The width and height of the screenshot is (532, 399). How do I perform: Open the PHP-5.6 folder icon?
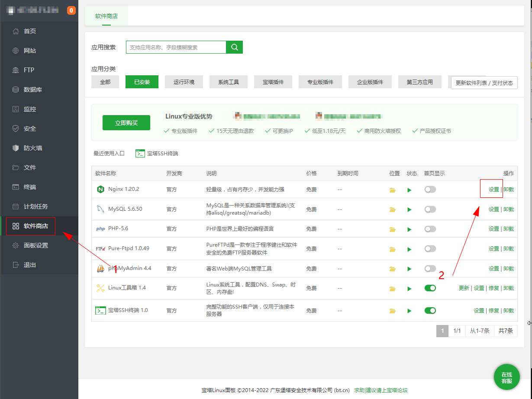(393, 229)
